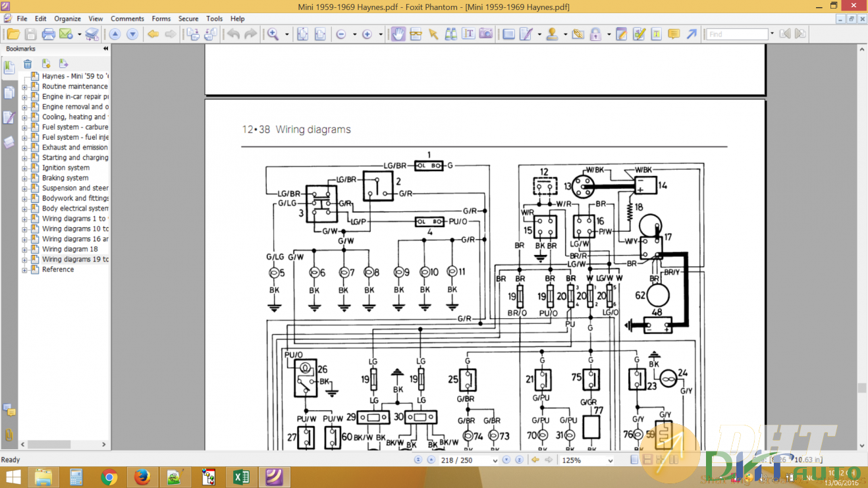The height and width of the screenshot is (488, 868).
Task: Open Excel from the taskbar
Action: 241,477
